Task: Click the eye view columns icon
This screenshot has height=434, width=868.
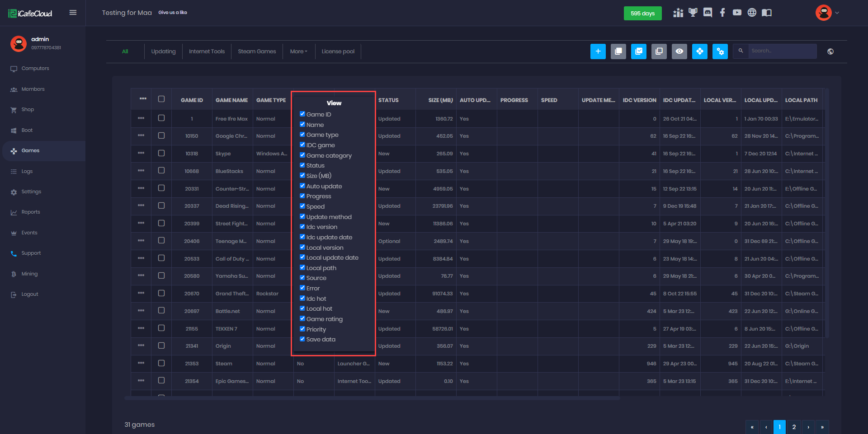Action: click(679, 51)
